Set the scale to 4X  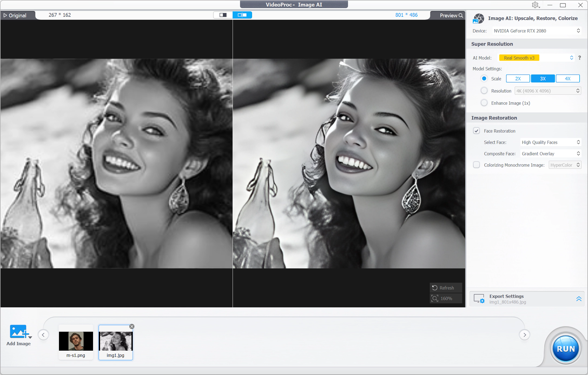(567, 78)
